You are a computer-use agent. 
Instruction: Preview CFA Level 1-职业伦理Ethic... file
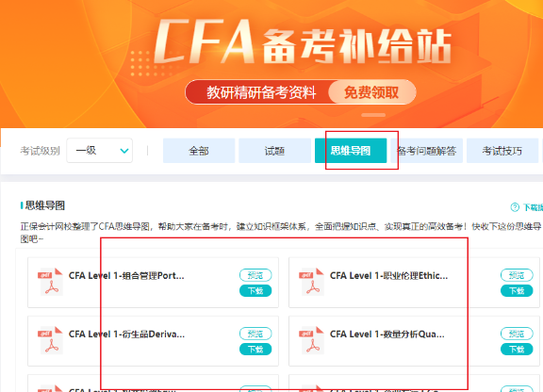(x=517, y=275)
